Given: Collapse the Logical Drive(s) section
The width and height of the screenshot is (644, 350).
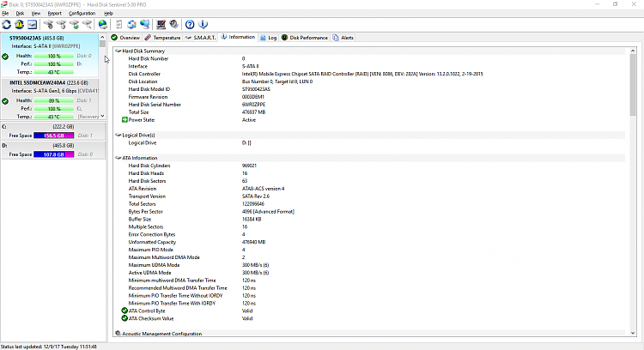Looking at the screenshot, I should coord(118,135).
